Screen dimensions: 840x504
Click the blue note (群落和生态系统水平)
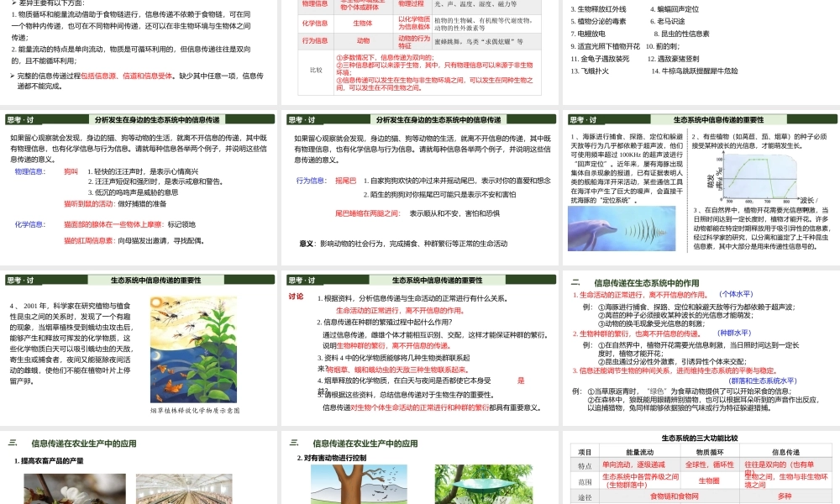pyautogui.click(x=764, y=381)
